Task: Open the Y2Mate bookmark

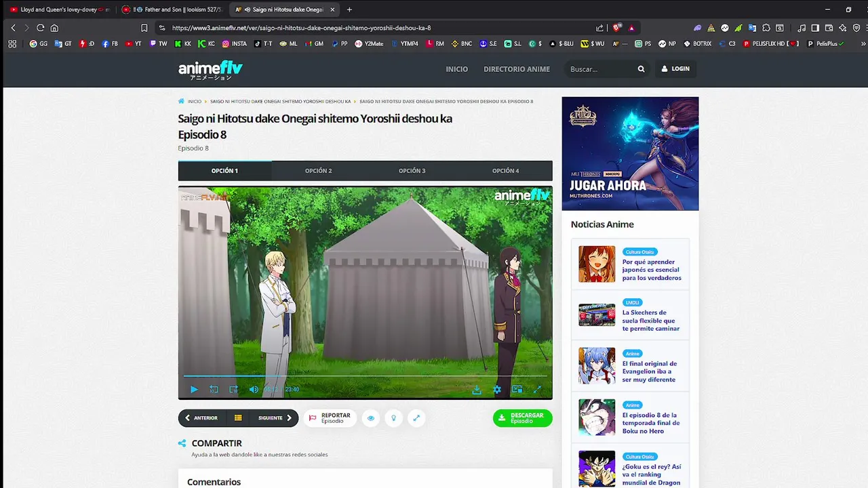Action: point(369,44)
